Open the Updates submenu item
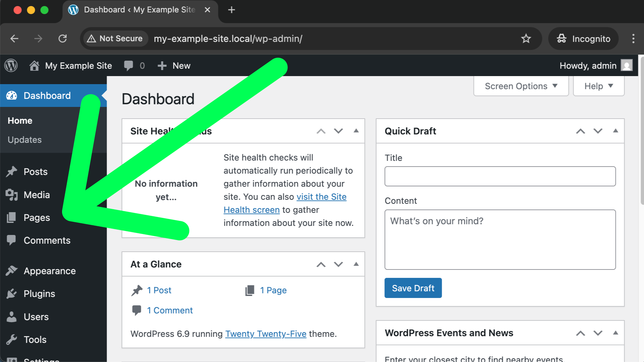Screen dimensions: 644x362 tap(24, 140)
